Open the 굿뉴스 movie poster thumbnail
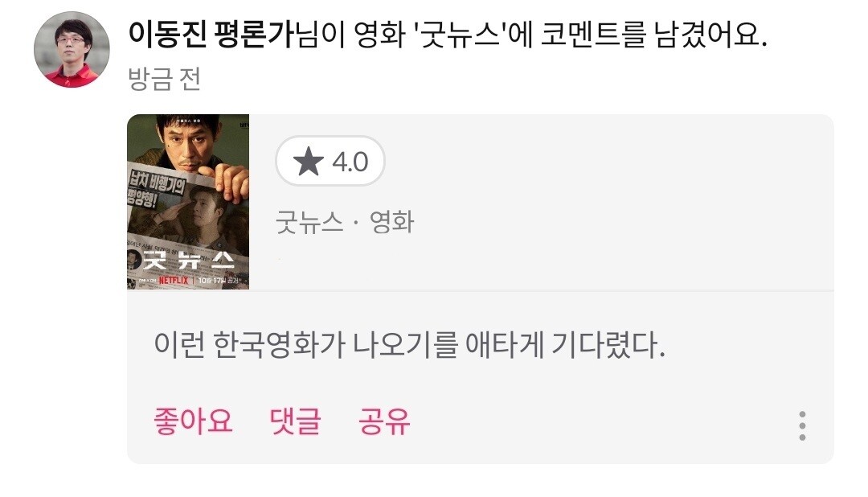Image resolution: width=868 pixels, height=497 pixels. 188,202
